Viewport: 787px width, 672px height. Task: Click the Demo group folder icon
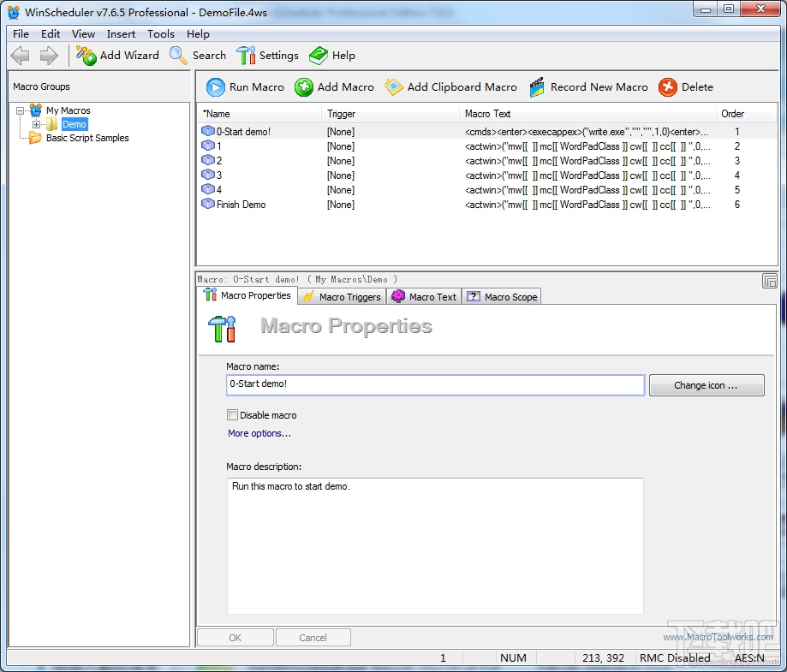[x=52, y=124]
